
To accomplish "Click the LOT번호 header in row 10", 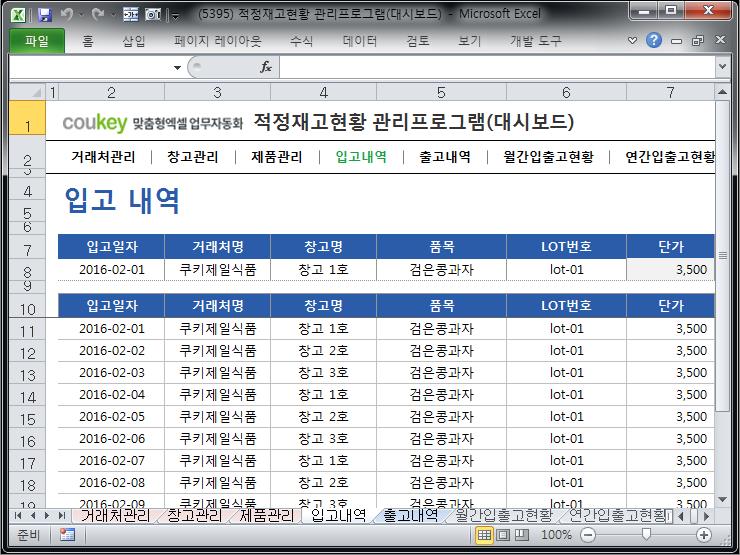I will [566, 305].
